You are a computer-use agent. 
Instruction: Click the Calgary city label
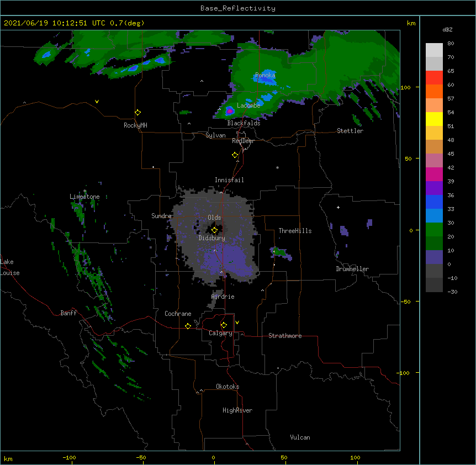pos(220,333)
